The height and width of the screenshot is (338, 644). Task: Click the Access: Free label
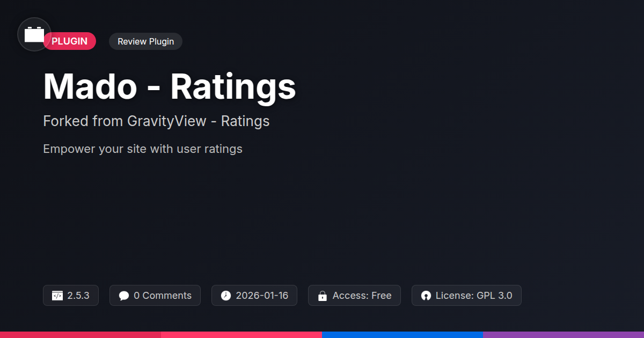[x=362, y=296]
